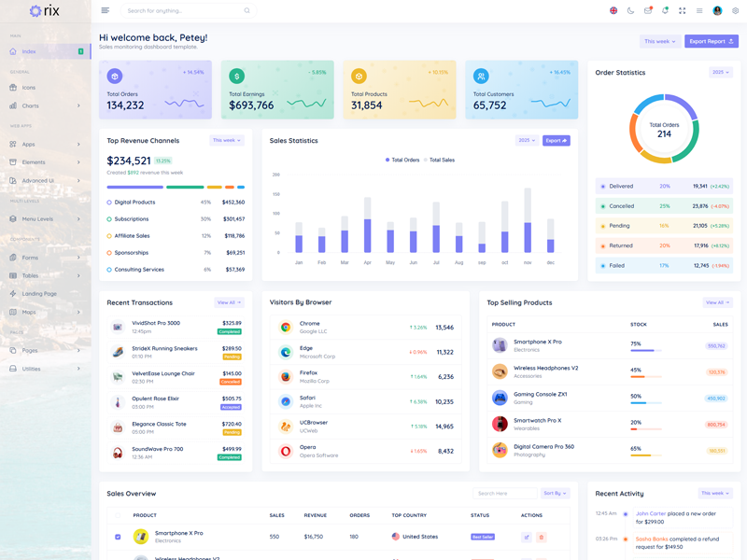Click the UK flag language icon
This screenshot has height=560, width=747.
point(613,10)
